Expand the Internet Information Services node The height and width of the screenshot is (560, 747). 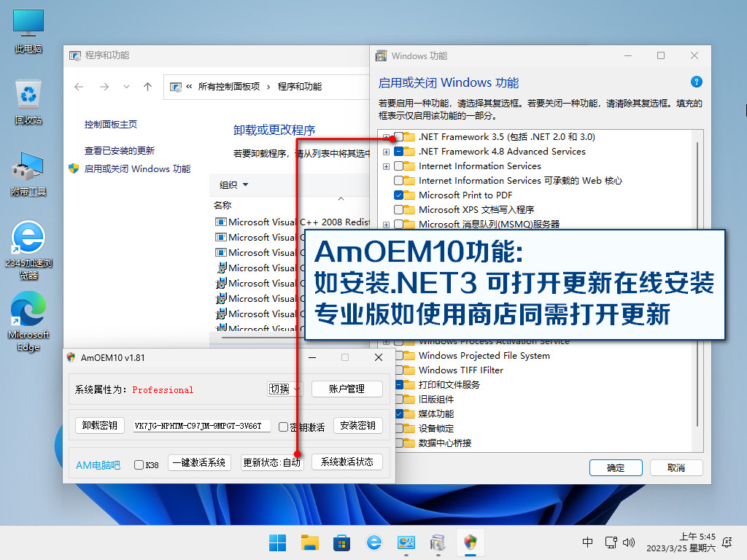coord(387,167)
